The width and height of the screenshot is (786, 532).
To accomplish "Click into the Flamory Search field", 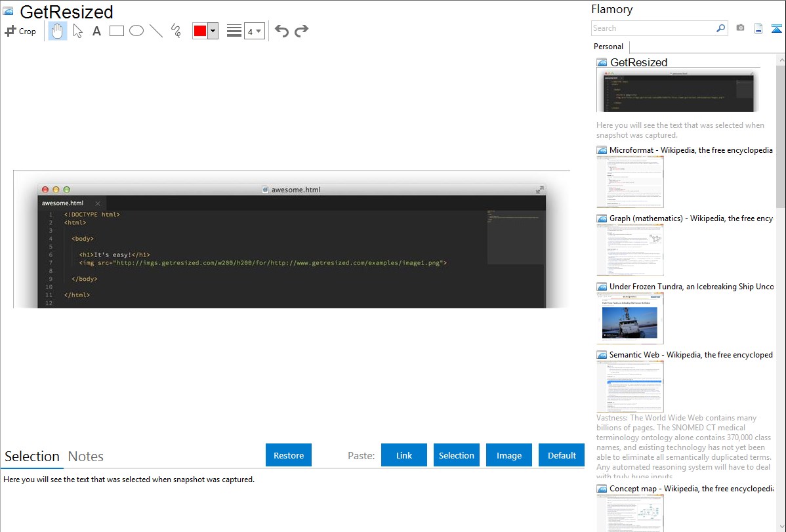I will coord(653,28).
